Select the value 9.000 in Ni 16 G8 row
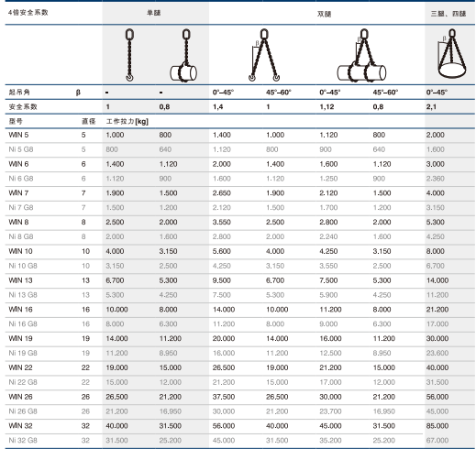The width and height of the screenshot is (476, 449). (x=328, y=323)
